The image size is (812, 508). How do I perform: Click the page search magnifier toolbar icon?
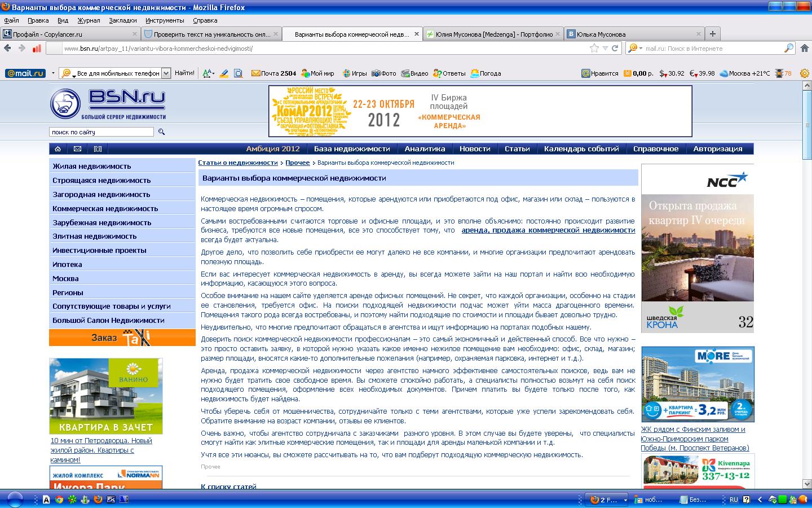(239, 73)
